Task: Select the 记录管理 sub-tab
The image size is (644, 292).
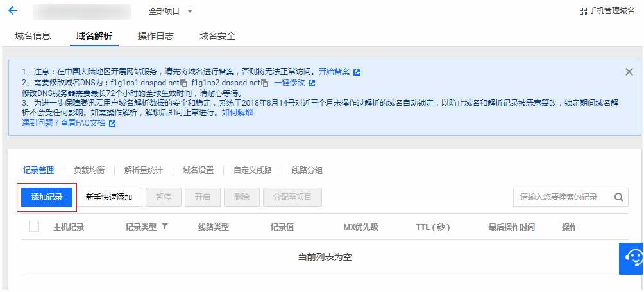Action: tap(38, 170)
